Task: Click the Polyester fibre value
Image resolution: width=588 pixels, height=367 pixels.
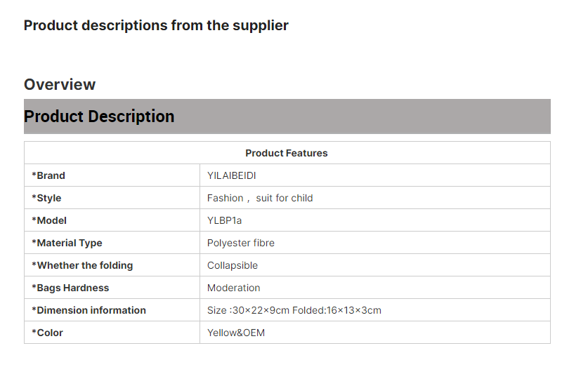Action: click(x=240, y=243)
